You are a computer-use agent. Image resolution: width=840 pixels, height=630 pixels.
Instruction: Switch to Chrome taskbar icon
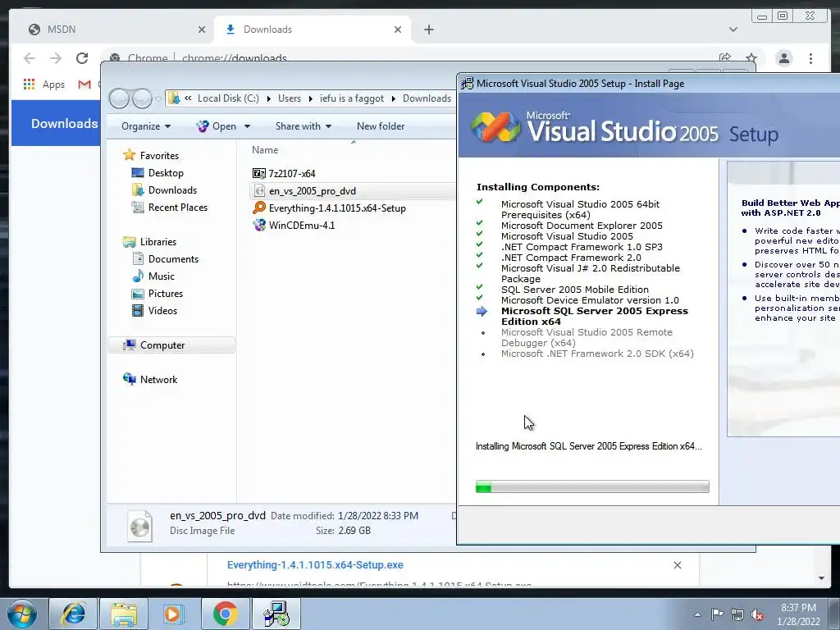pos(225,614)
